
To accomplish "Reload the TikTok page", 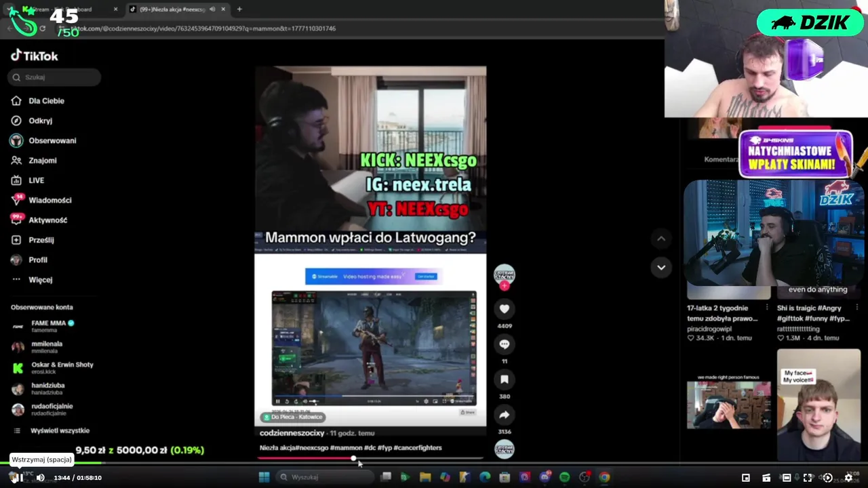I will click(42, 28).
